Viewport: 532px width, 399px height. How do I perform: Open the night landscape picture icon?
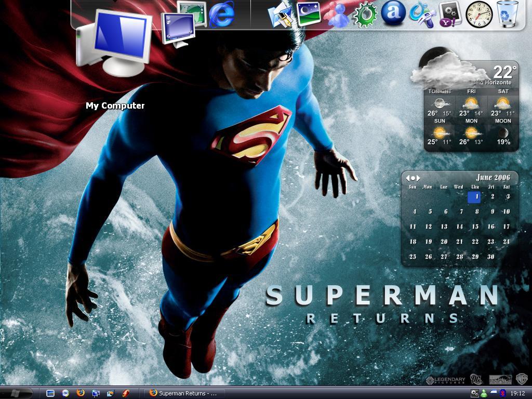(x=309, y=14)
